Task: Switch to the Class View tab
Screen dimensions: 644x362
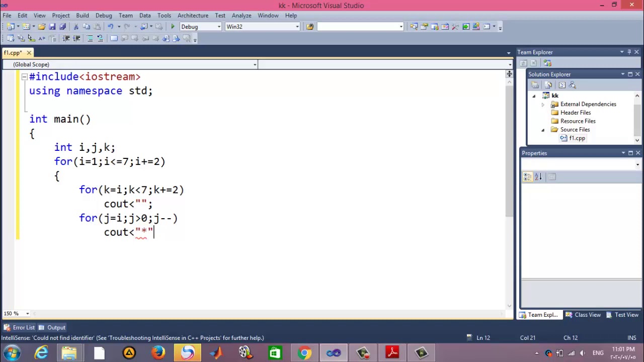Action: pos(583,315)
